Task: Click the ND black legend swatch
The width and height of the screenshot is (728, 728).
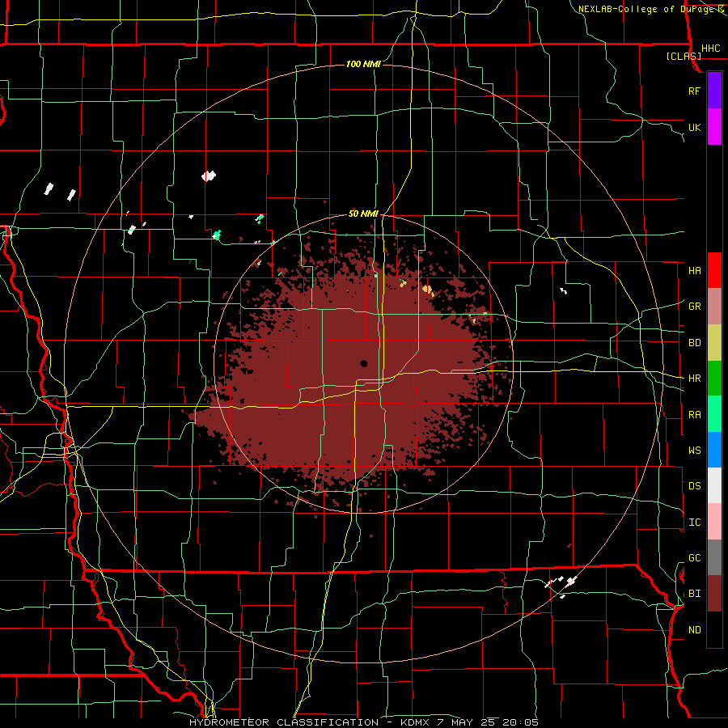Action: pos(714,629)
